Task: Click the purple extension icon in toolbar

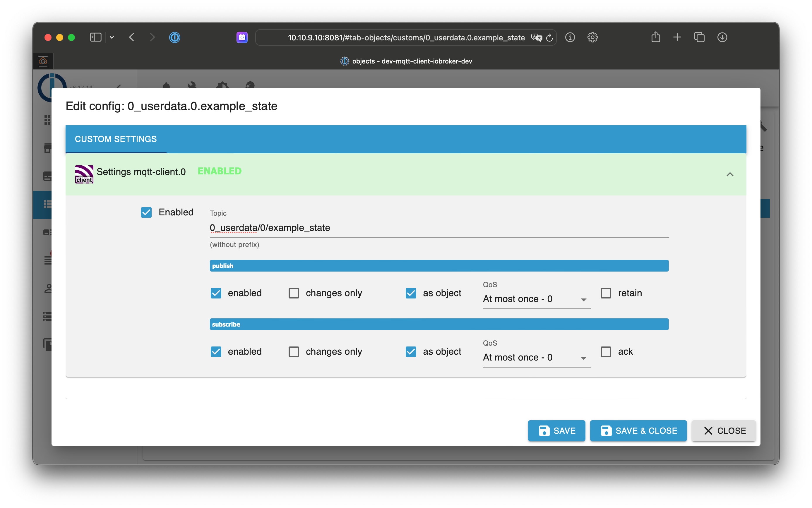Action: (x=242, y=37)
